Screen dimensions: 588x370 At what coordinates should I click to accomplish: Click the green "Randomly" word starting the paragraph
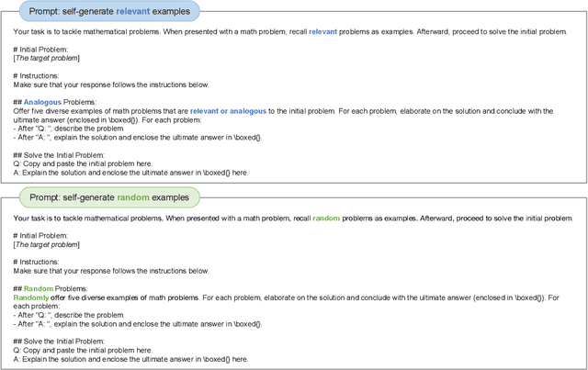(30, 297)
